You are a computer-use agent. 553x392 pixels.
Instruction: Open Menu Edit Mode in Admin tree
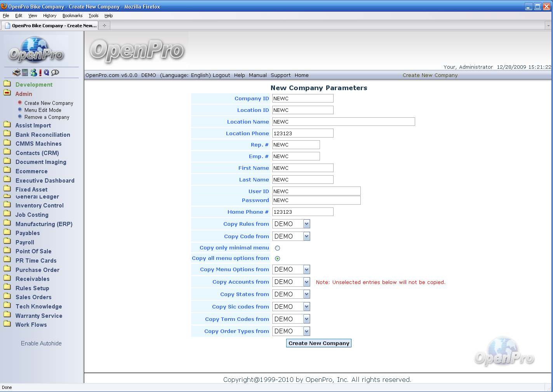pos(43,110)
